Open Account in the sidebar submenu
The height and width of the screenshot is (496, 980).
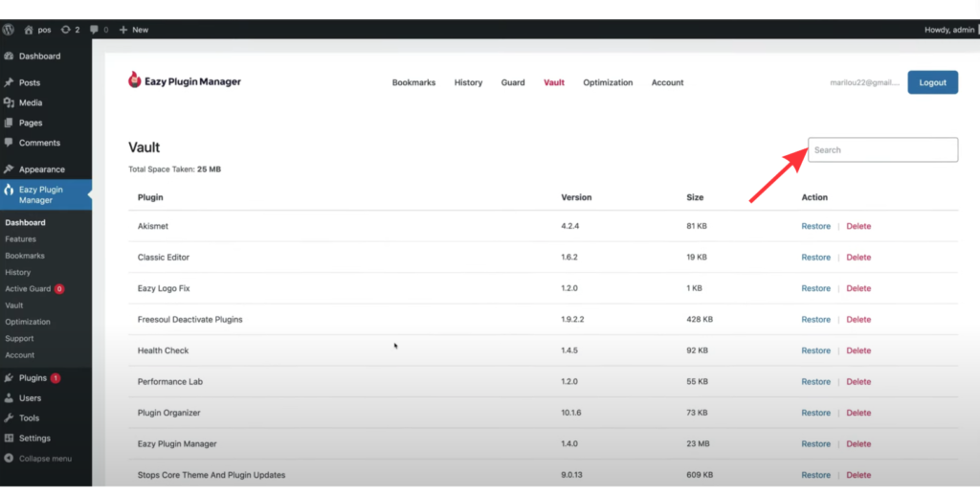click(20, 355)
